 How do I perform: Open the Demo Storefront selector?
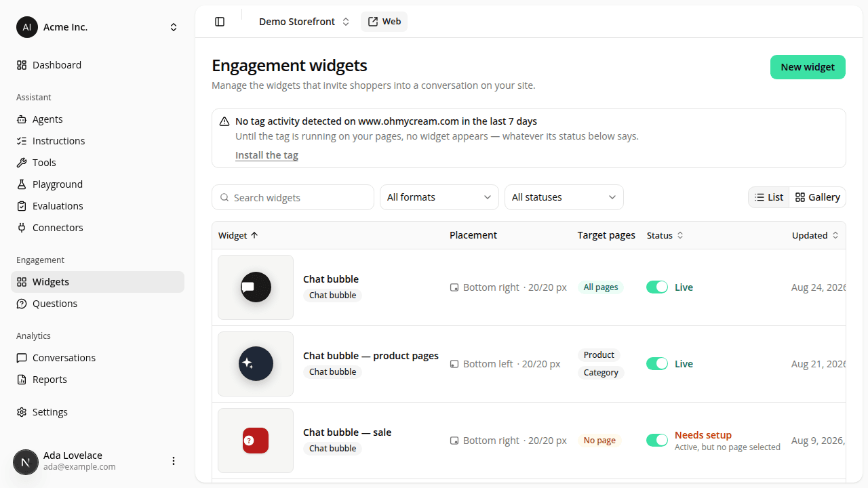pyautogui.click(x=304, y=22)
